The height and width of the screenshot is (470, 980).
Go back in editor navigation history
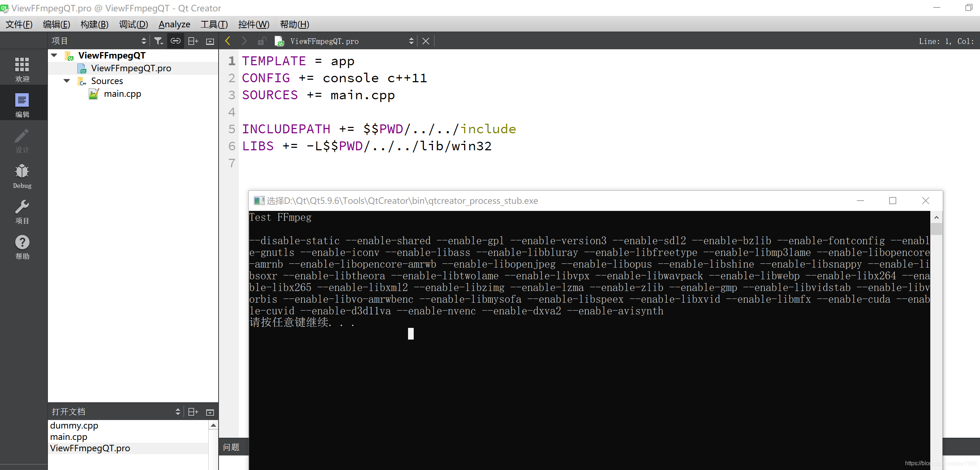[227, 41]
